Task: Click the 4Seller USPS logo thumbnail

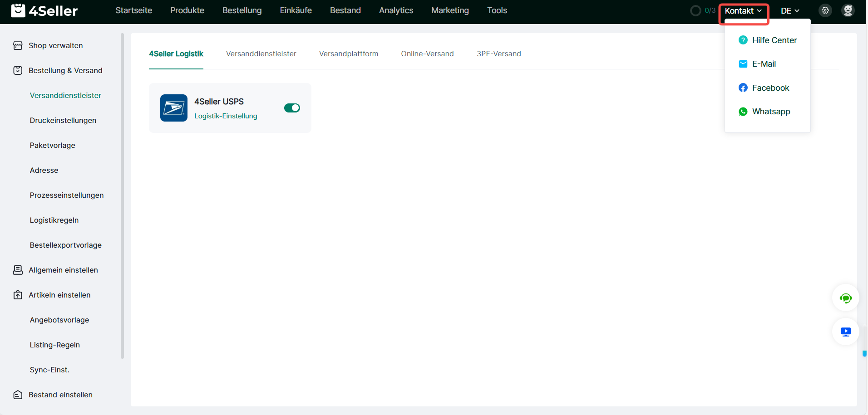Action: click(x=173, y=108)
